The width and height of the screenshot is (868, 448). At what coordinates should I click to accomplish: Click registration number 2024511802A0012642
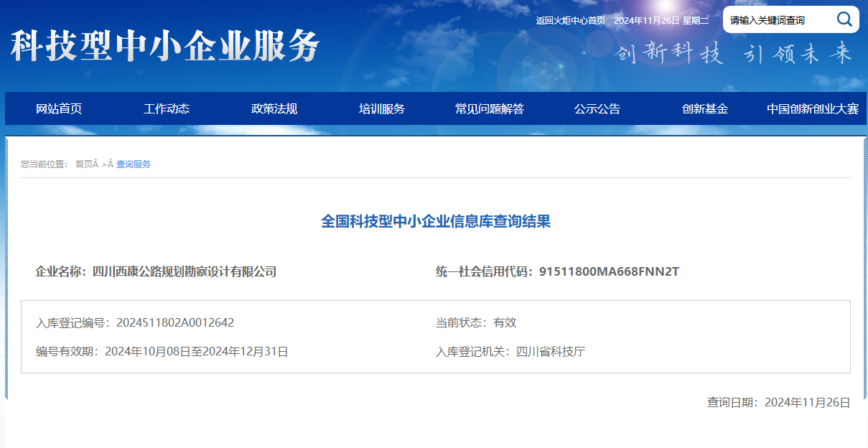(175, 323)
